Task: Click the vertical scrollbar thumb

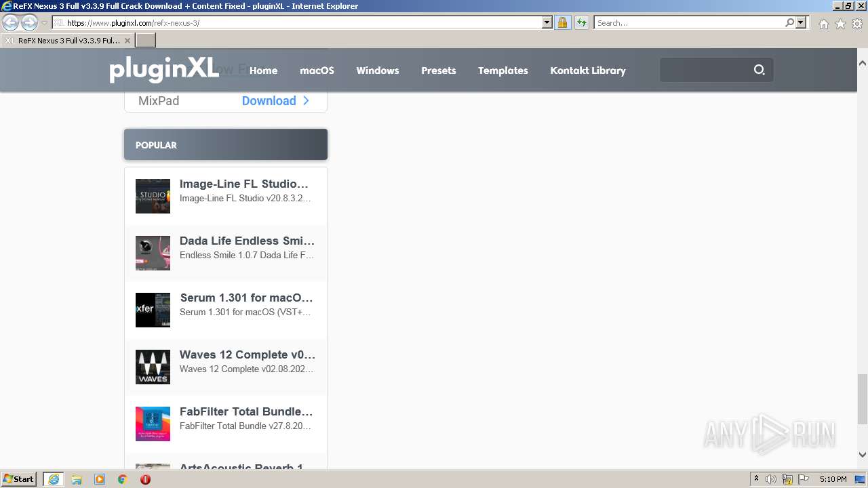Action: click(x=863, y=399)
